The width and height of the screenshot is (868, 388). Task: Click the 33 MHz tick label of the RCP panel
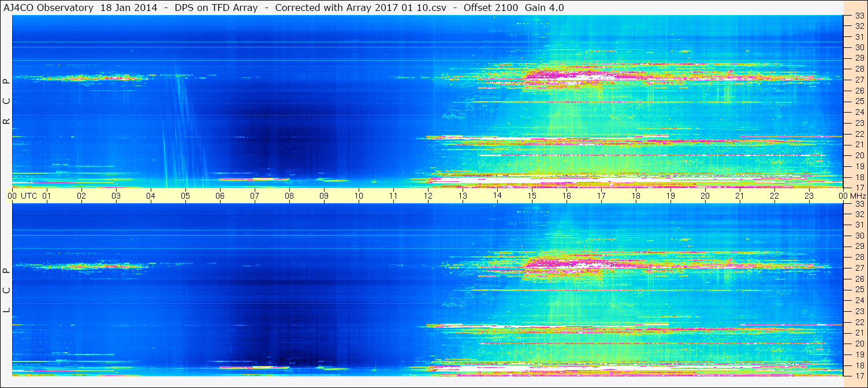coord(859,15)
